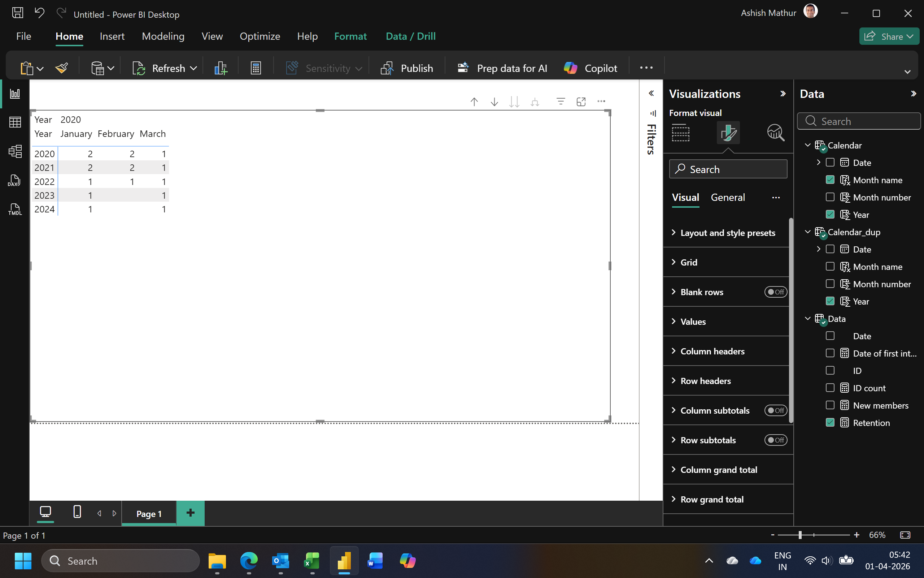Image resolution: width=924 pixels, height=578 pixels.
Task: Open TMDL view icon
Action: pos(15,210)
